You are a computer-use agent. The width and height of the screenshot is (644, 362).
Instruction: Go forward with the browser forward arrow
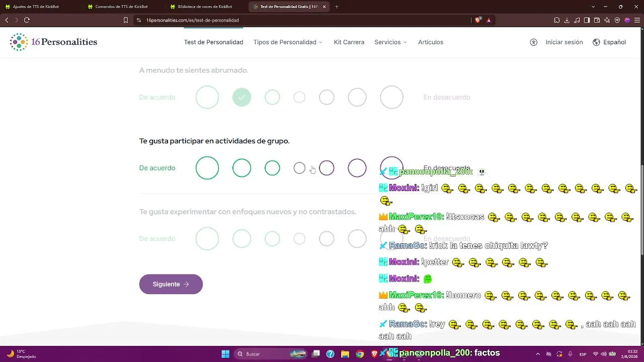[x=17, y=20]
